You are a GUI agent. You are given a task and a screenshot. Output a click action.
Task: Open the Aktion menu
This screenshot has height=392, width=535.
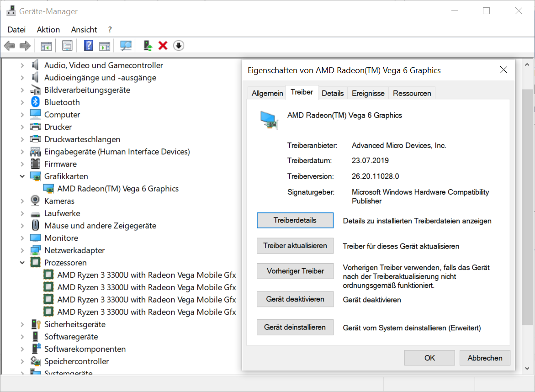click(48, 30)
